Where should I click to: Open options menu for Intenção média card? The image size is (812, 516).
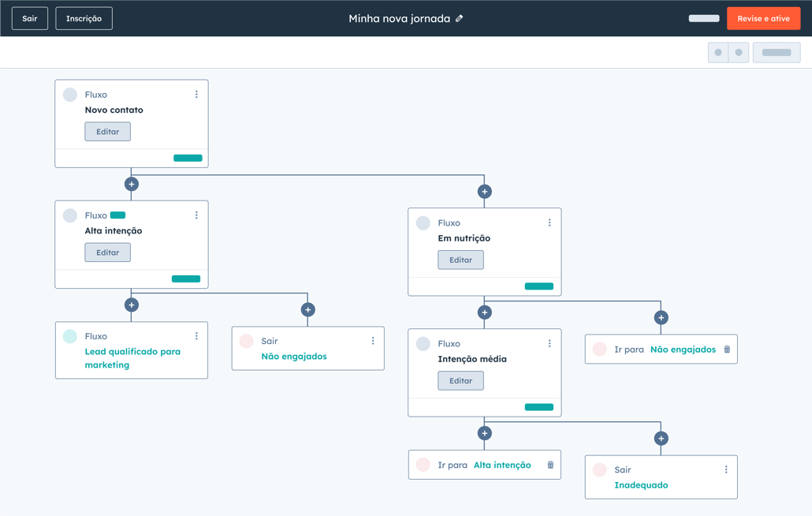pyautogui.click(x=549, y=344)
